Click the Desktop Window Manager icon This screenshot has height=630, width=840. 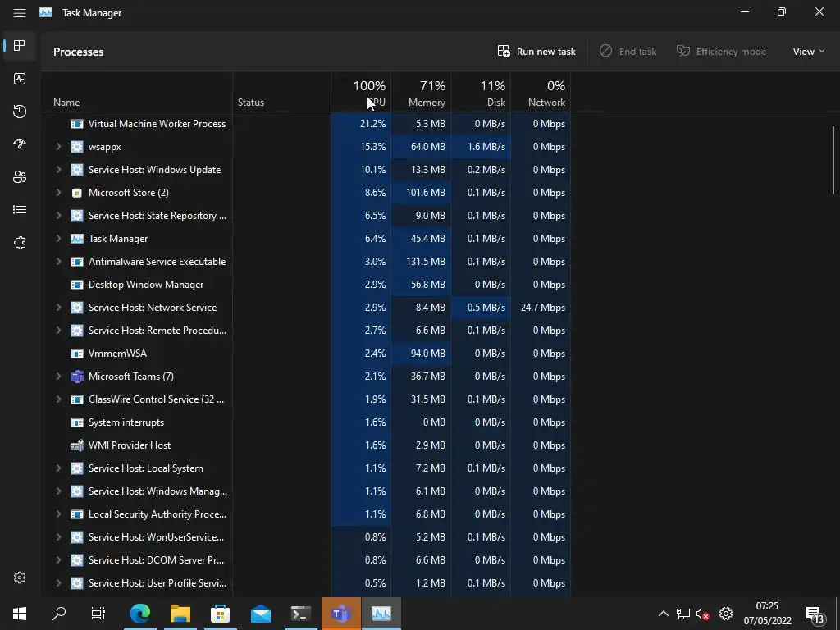(77, 285)
